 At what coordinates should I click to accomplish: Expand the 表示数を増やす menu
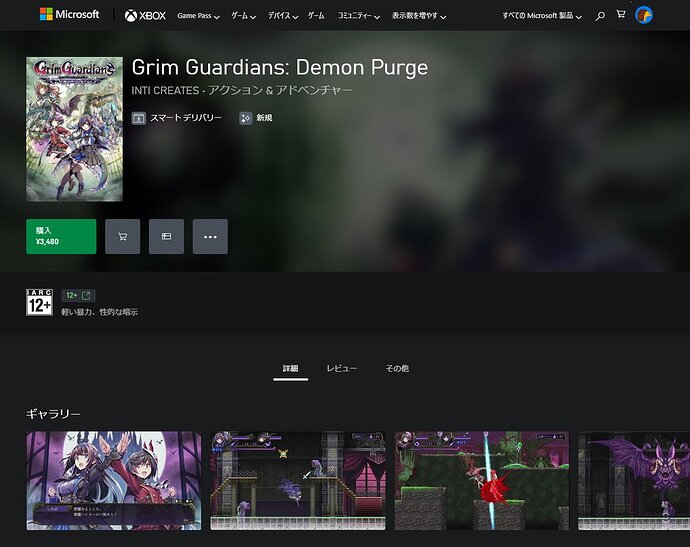(x=419, y=16)
